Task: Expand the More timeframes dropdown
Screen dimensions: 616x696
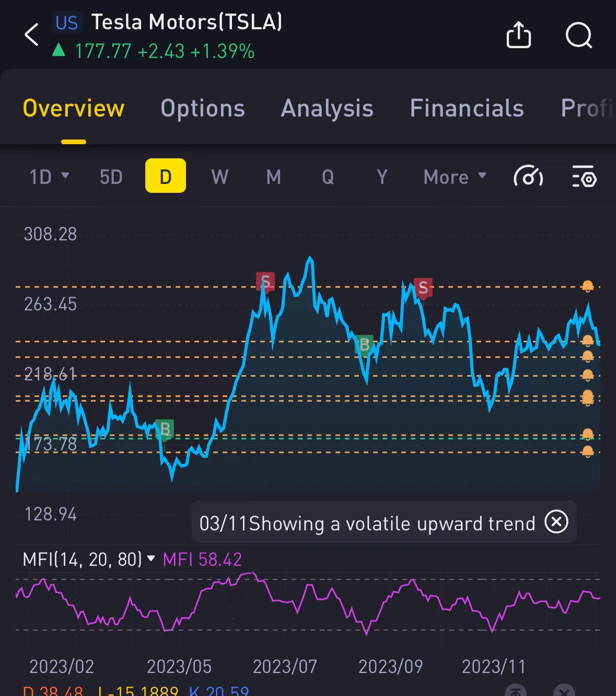Action: (x=455, y=177)
